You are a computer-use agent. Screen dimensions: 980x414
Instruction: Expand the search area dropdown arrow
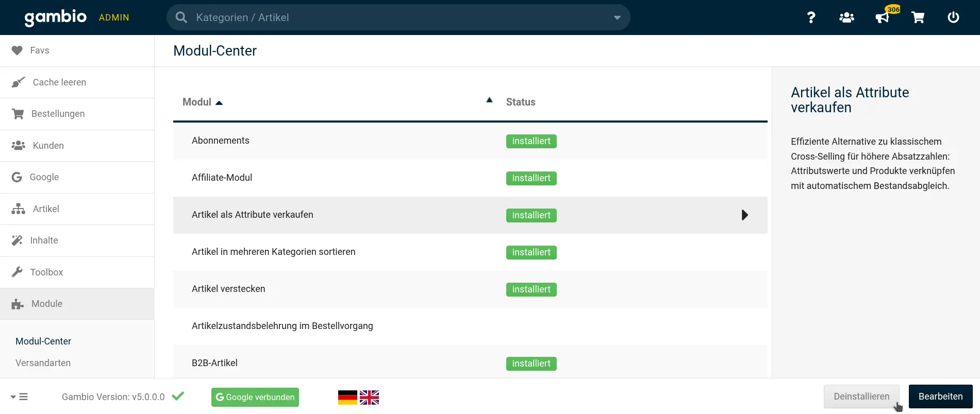pos(617,18)
